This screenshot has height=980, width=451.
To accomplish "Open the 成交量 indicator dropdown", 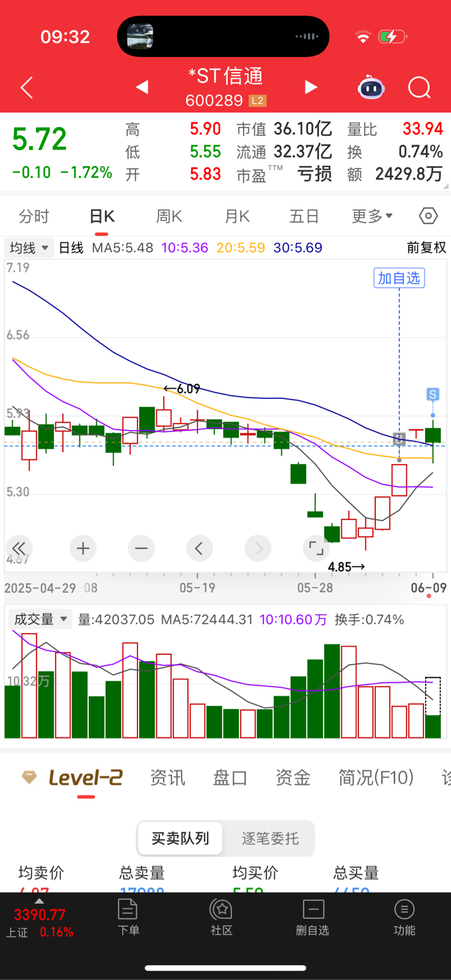I will coord(40,619).
